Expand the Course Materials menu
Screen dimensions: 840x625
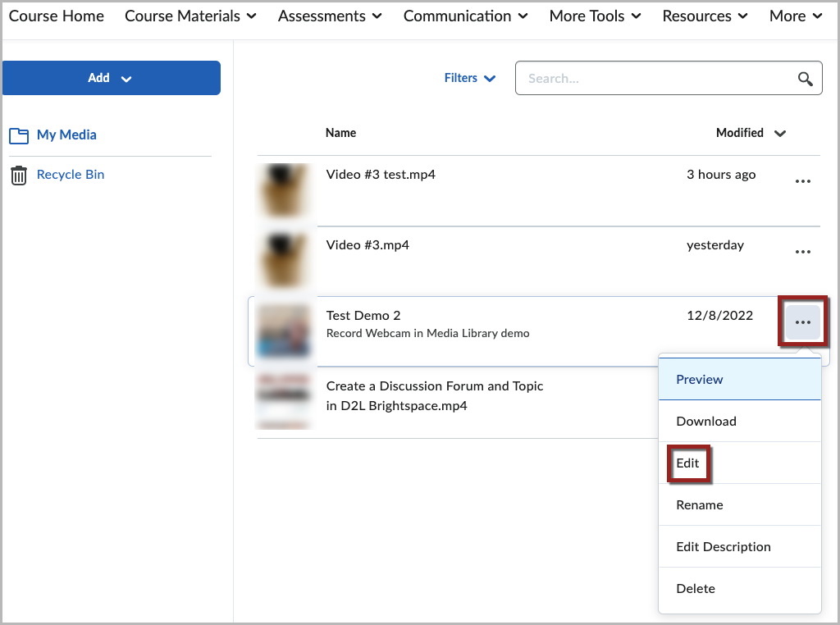pos(190,16)
